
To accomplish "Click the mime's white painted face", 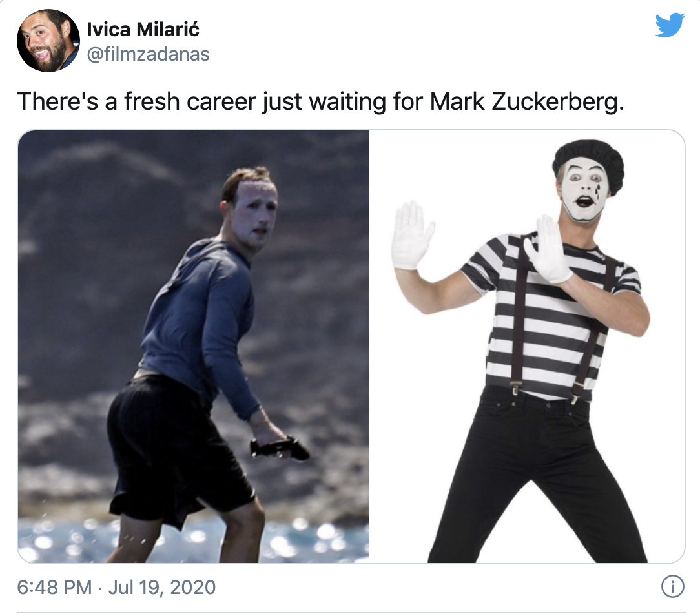I will [584, 190].
